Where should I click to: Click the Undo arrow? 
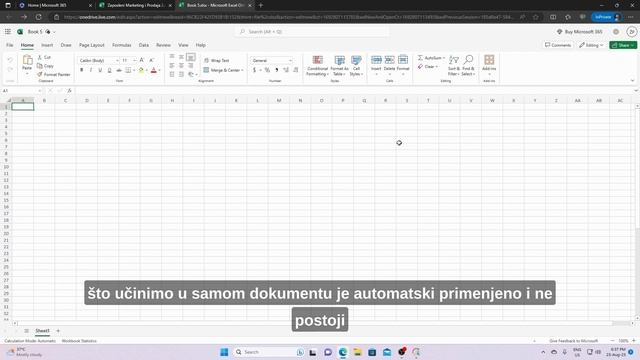(10, 60)
